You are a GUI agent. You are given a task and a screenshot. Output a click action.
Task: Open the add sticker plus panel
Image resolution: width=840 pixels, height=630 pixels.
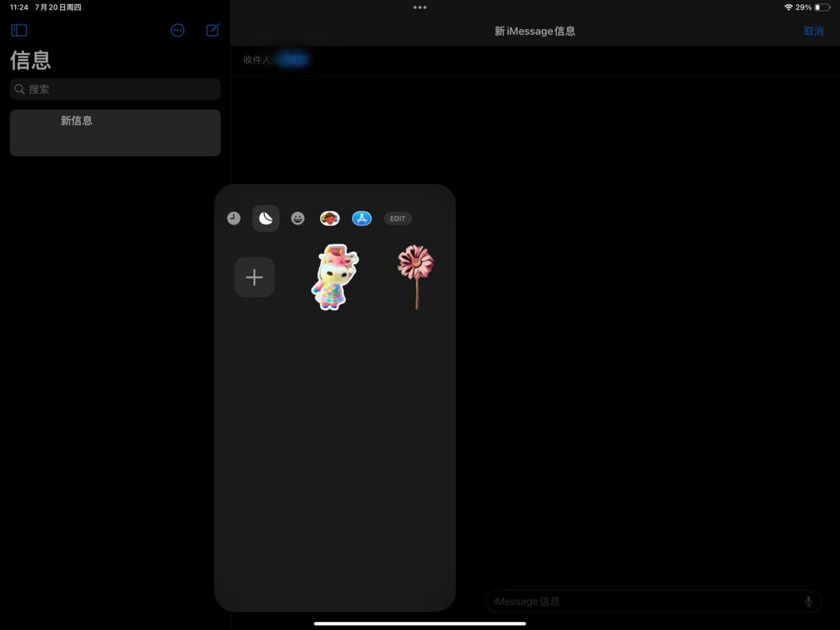coord(254,277)
